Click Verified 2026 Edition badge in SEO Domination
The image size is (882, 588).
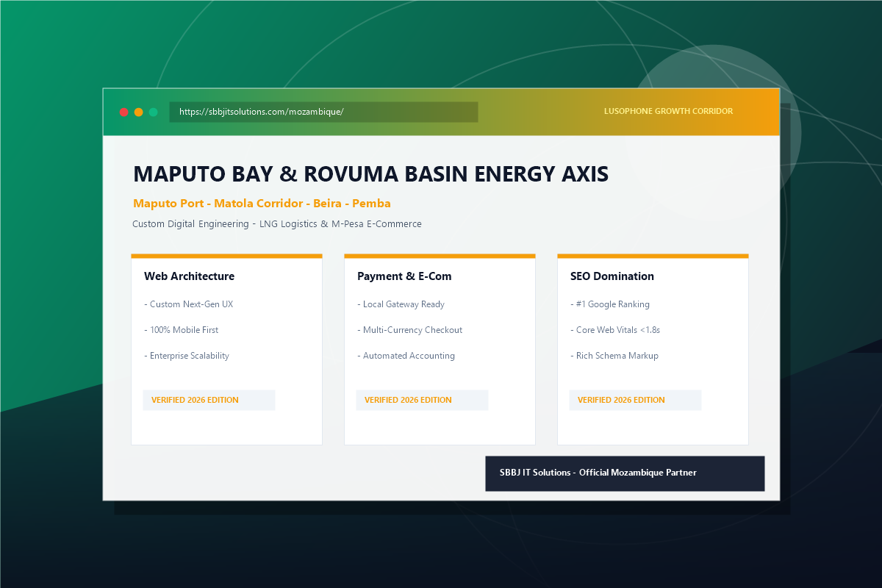pos(635,400)
